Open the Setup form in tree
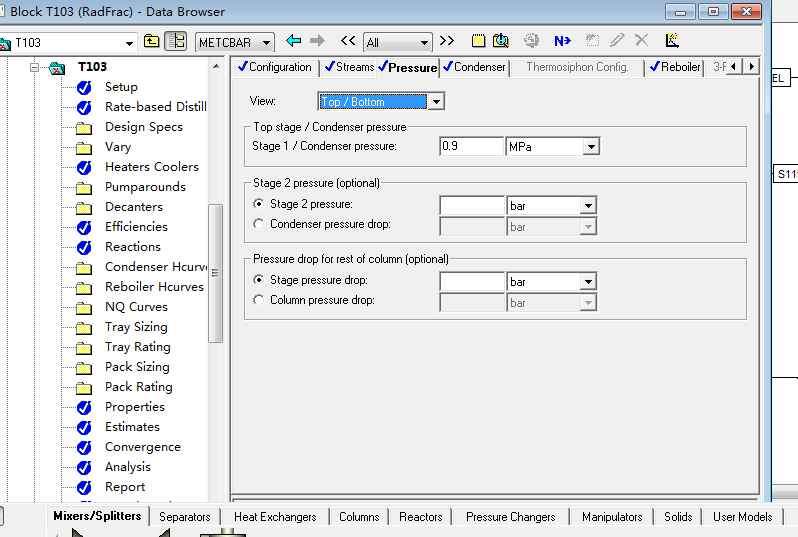This screenshot has width=798, height=537. click(x=121, y=87)
